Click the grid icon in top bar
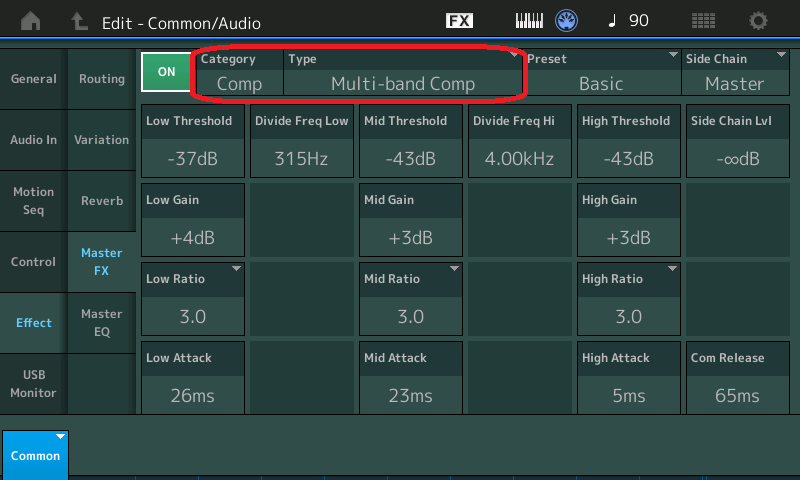This screenshot has height=480, width=800. tap(703, 20)
